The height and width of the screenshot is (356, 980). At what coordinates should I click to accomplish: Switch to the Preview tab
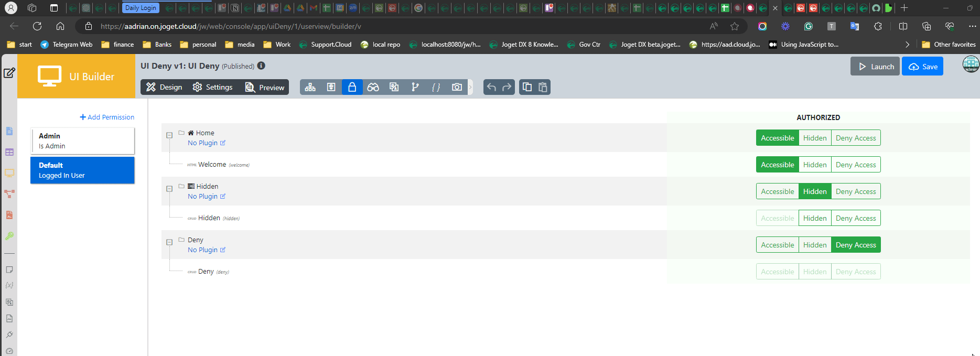coord(265,87)
